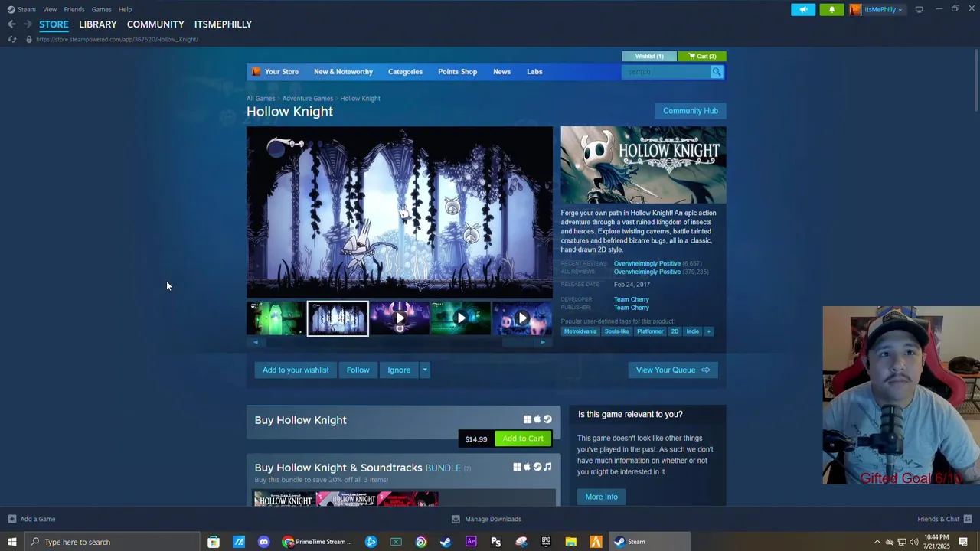Open the Windows Start menu
980x551 pixels.
click(x=11, y=542)
